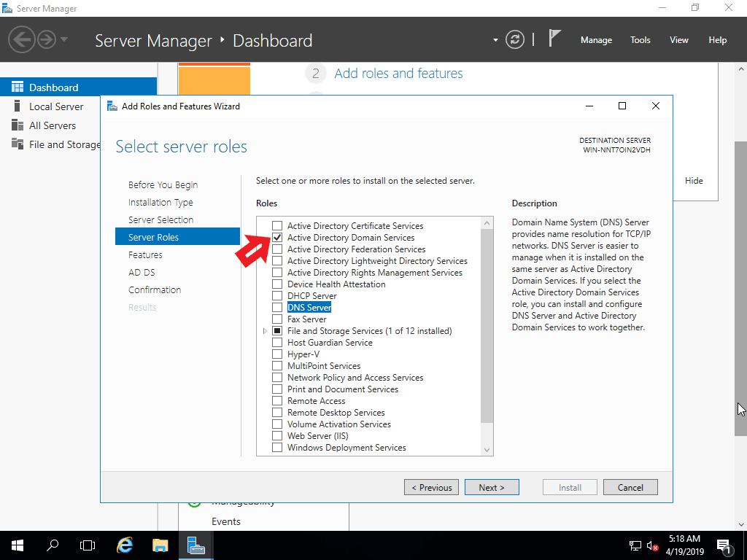Image resolution: width=747 pixels, height=560 pixels.
Task: Check the Remote Access role
Action: point(277,400)
